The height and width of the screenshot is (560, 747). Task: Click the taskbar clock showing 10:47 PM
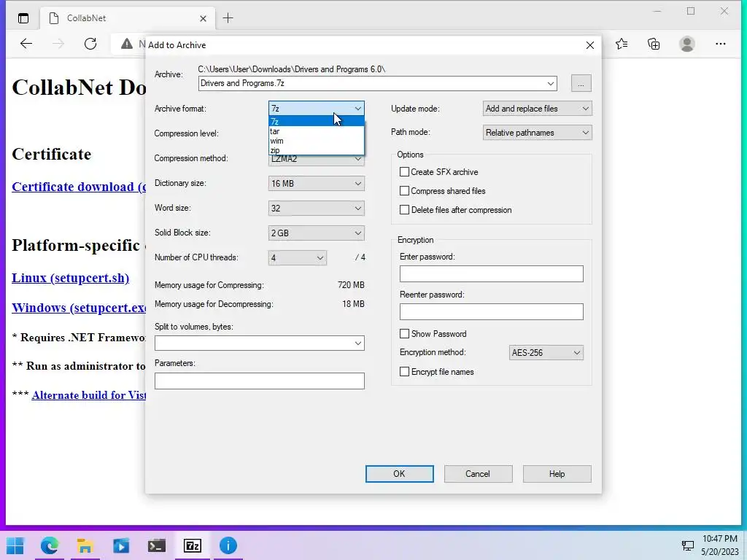pyautogui.click(x=719, y=539)
